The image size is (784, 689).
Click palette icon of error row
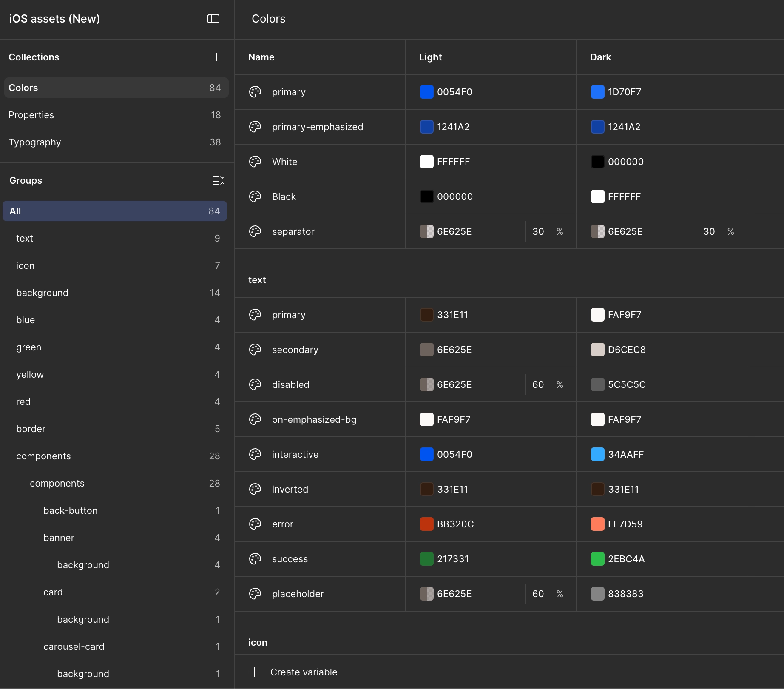click(255, 524)
